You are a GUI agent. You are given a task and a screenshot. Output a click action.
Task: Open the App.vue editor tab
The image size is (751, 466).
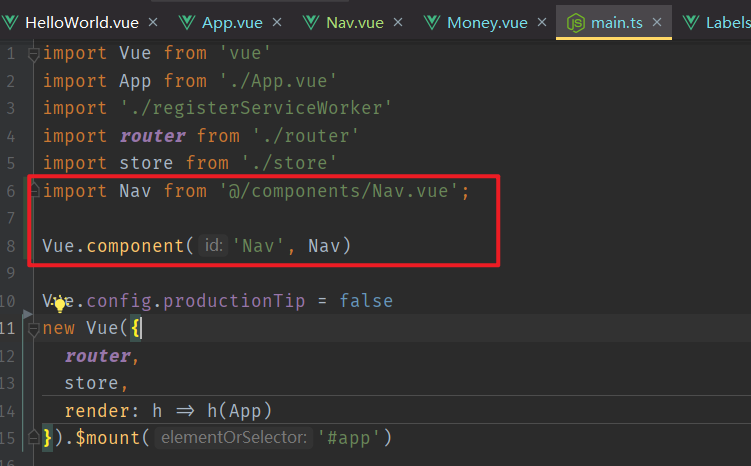pyautogui.click(x=232, y=23)
